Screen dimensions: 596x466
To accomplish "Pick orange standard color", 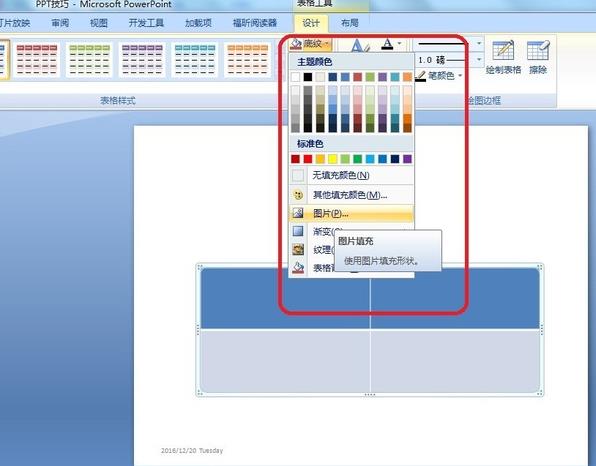I will pos(320,159).
